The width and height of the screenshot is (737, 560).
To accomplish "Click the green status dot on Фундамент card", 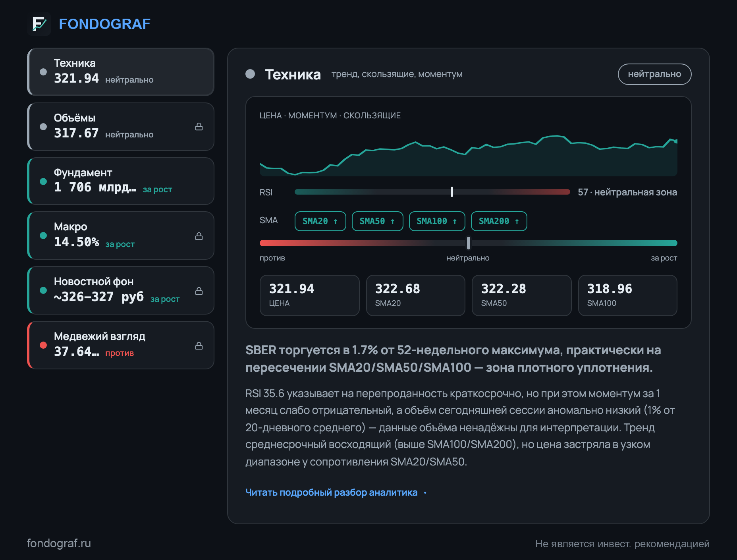I will (x=43, y=182).
